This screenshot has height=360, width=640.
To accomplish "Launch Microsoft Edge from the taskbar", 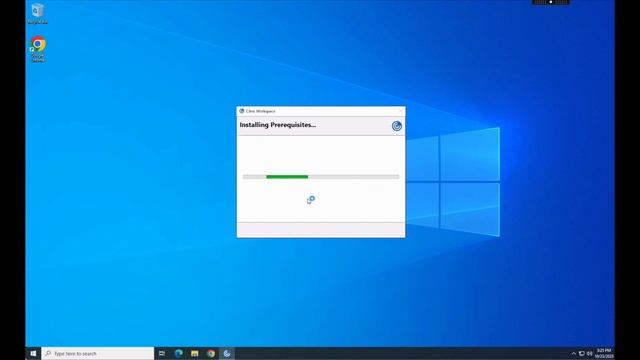I will click(178, 353).
